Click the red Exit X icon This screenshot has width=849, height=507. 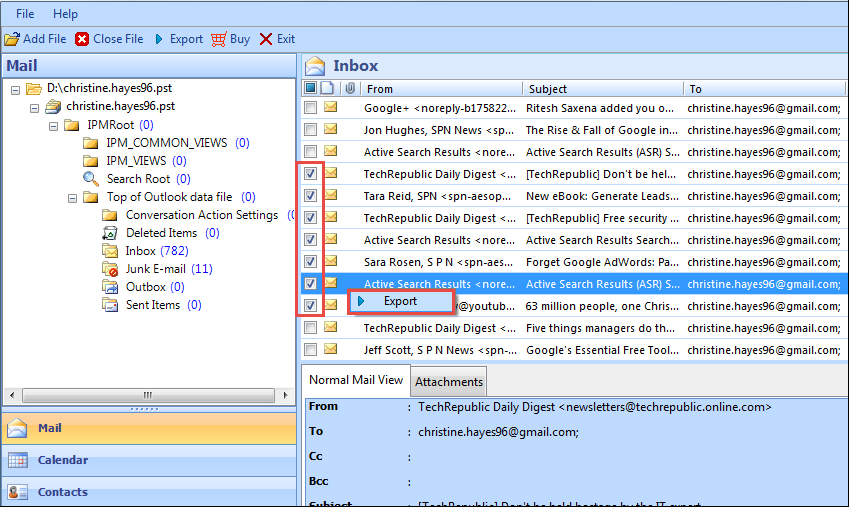(265, 39)
